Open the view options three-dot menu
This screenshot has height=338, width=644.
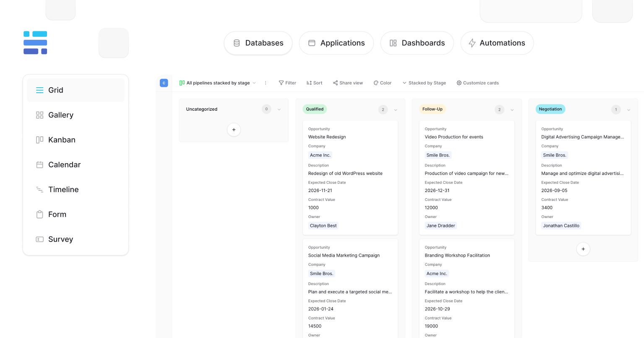point(266,83)
